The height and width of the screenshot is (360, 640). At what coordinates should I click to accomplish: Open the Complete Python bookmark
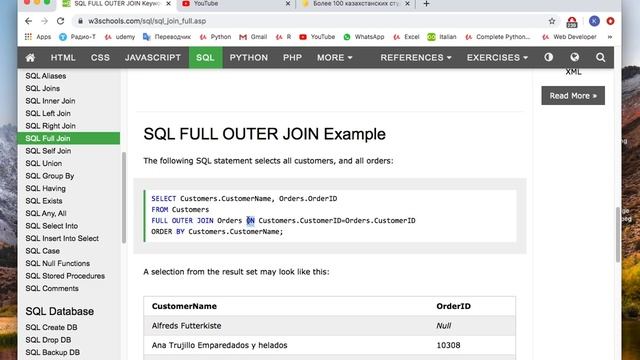(x=498, y=37)
